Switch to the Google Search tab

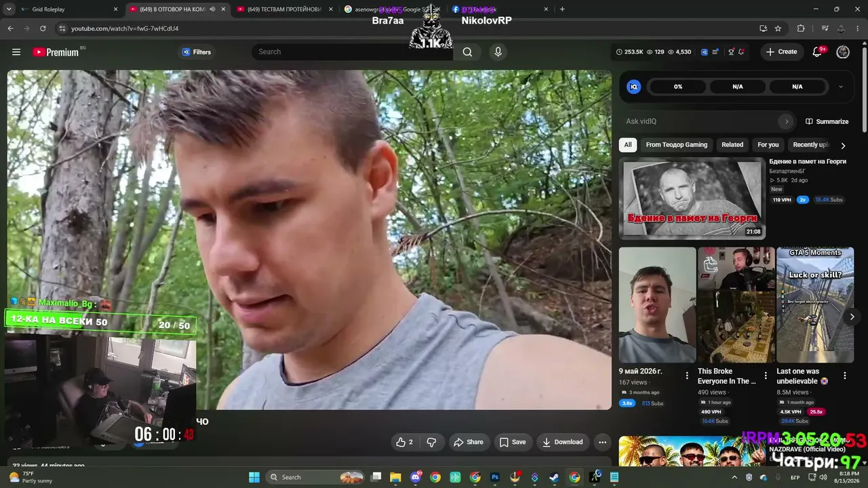click(x=392, y=9)
